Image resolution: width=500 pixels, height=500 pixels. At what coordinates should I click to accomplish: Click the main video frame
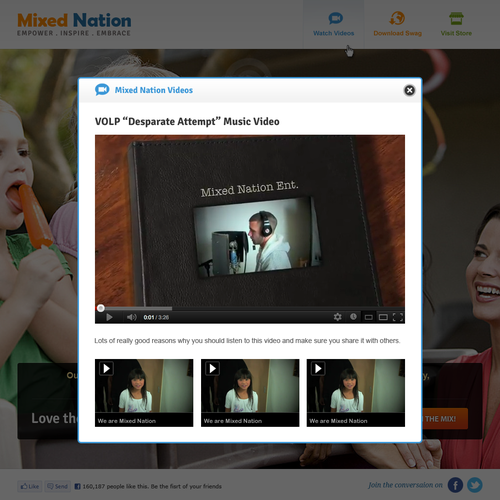click(250, 220)
